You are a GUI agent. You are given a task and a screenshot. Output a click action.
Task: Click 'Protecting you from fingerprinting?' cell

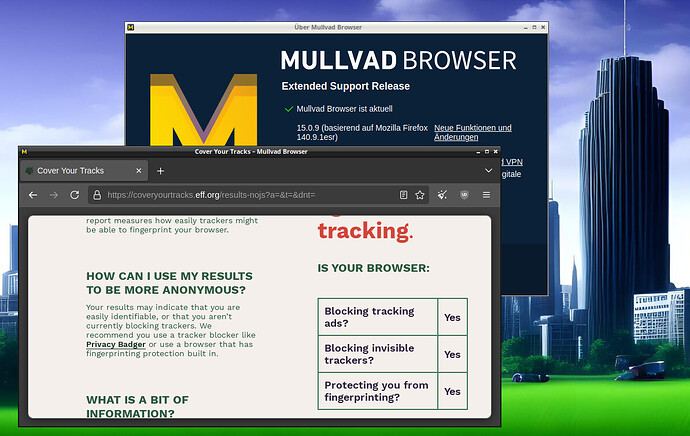(x=378, y=391)
